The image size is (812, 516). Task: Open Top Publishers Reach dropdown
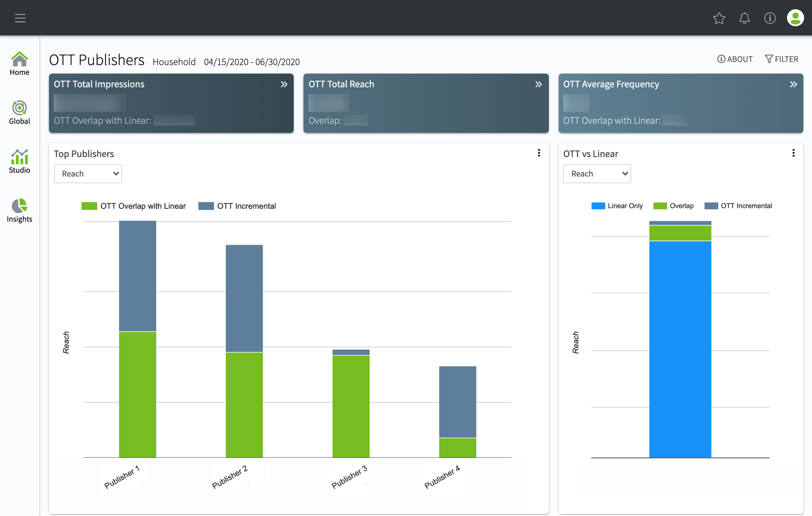88,174
